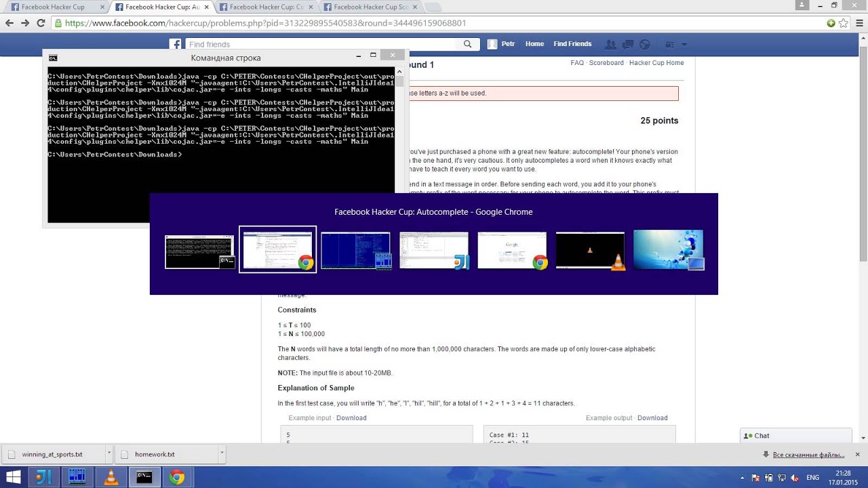Viewport: 868px width, 488px height.
Task: Open downloaded file winning_at_sports.txt
Action: coord(52,454)
